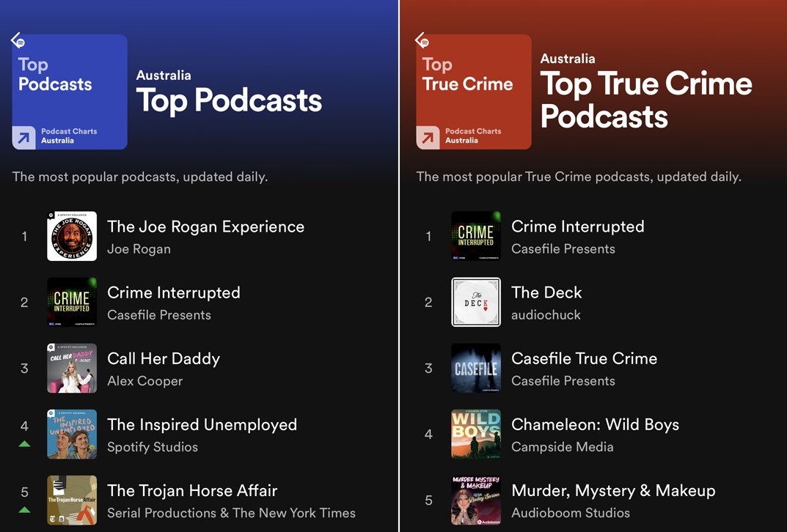Select Crime Interrupted title in True Crime chart
The width and height of the screenshot is (787, 532).
coord(578,226)
